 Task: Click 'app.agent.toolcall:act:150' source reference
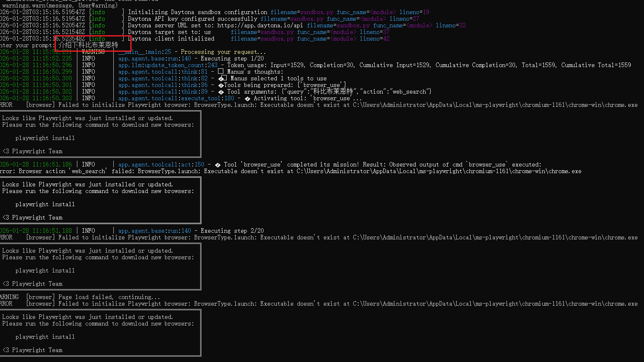(x=161, y=164)
